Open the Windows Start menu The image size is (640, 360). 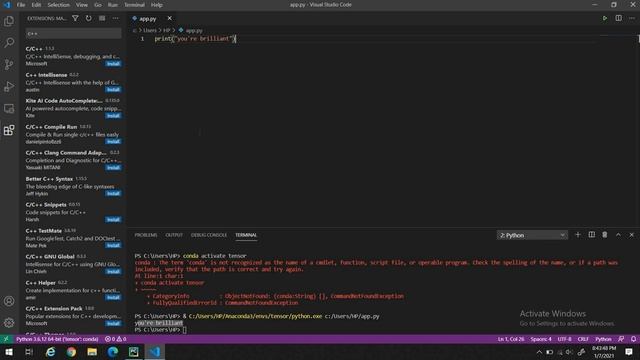pos(9,352)
